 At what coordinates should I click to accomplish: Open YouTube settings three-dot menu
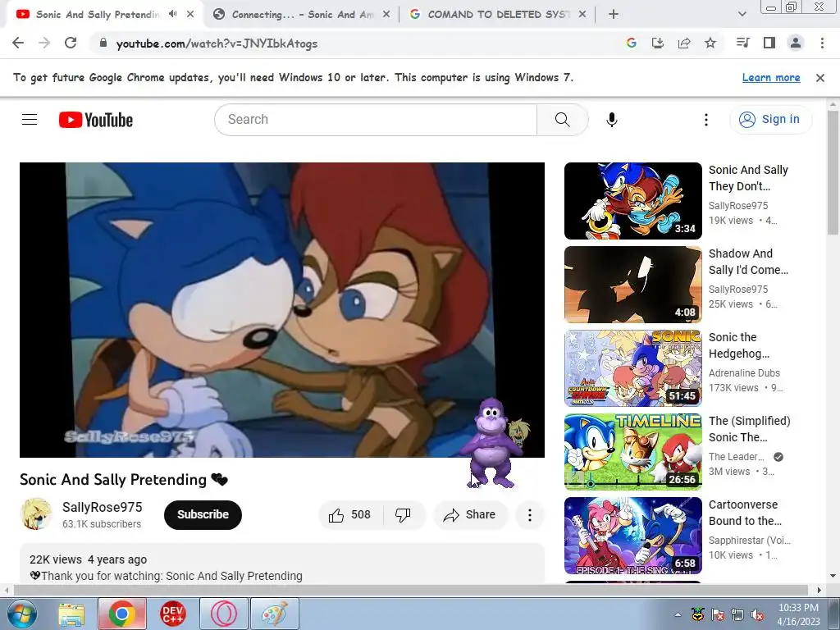706,120
